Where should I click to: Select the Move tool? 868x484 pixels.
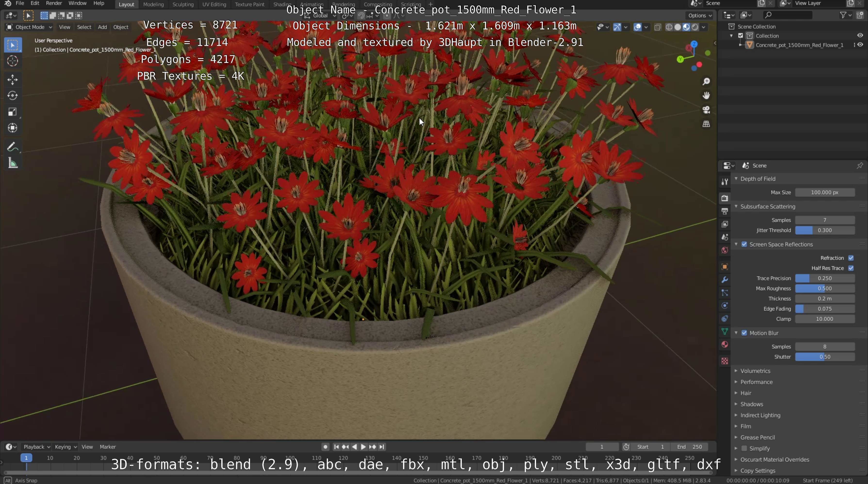click(13, 80)
